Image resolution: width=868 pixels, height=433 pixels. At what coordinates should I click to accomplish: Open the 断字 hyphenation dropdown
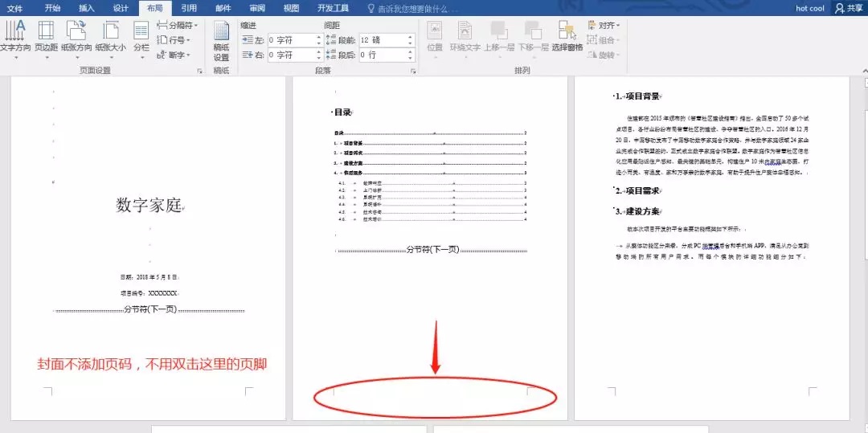click(x=174, y=55)
